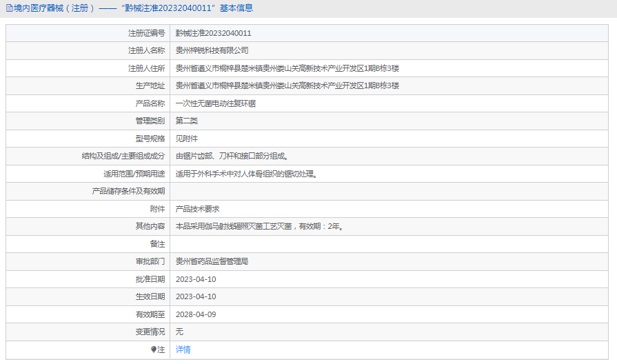617x364 pixels.
Task: Click 见附件 in 型号规格 row
Action: coord(187,139)
